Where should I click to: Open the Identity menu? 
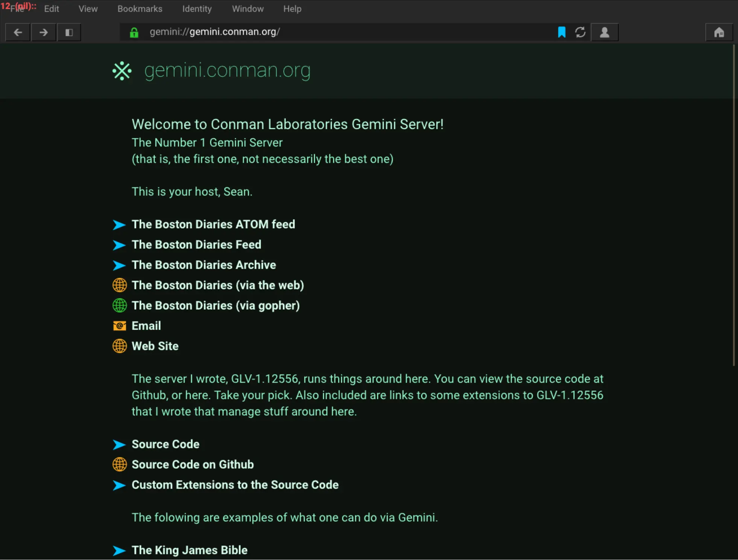[197, 9]
